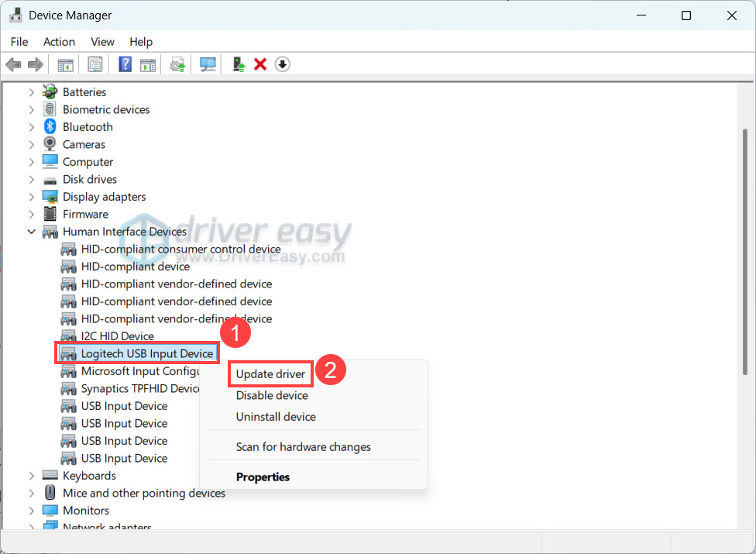Go back using the toolbar Back arrow

point(13,64)
